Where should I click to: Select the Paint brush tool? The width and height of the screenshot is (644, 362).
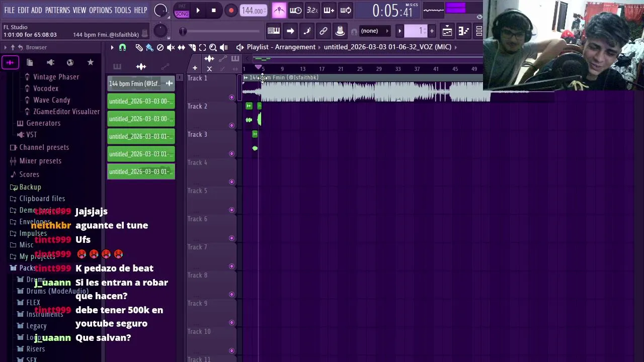[x=149, y=47]
